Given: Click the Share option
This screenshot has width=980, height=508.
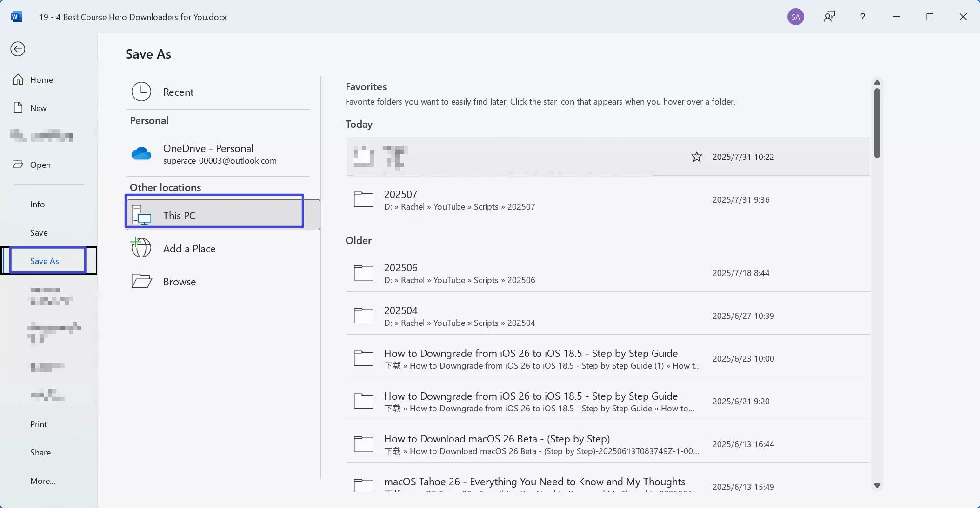Looking at the screenshot, I should pos(40,452).
